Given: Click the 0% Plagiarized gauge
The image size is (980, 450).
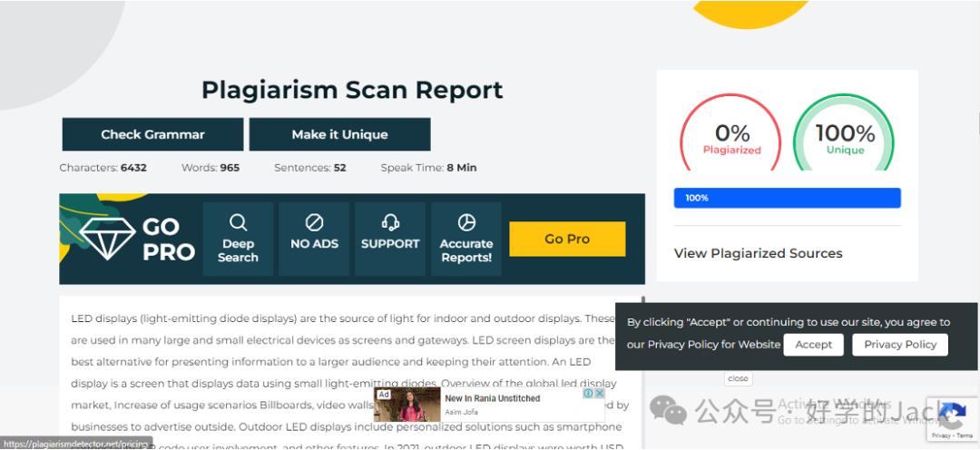Looking at the screenshot, I should [731, 136].
